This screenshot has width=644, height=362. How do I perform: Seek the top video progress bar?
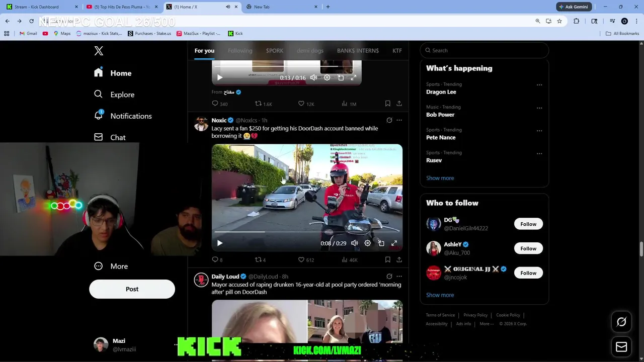(287, 66)
